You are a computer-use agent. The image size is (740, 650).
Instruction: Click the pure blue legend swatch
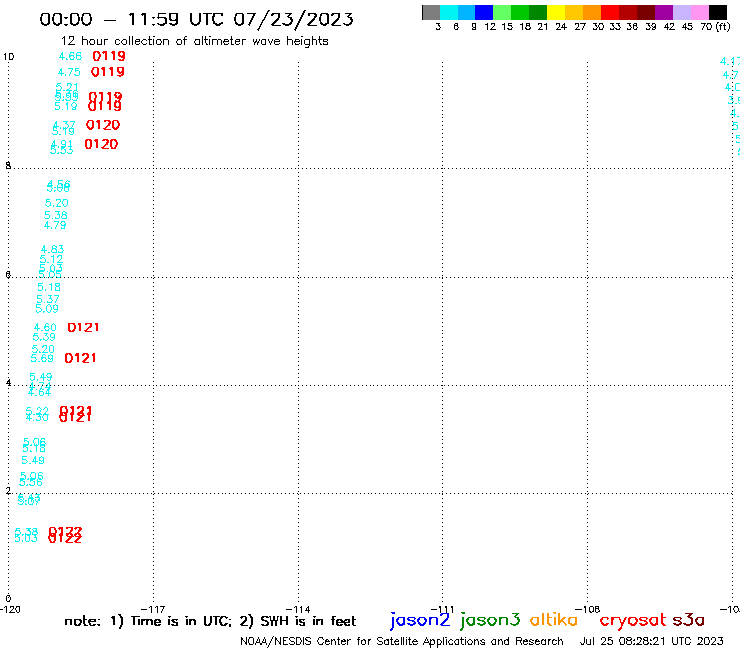(x=485, y=12)
